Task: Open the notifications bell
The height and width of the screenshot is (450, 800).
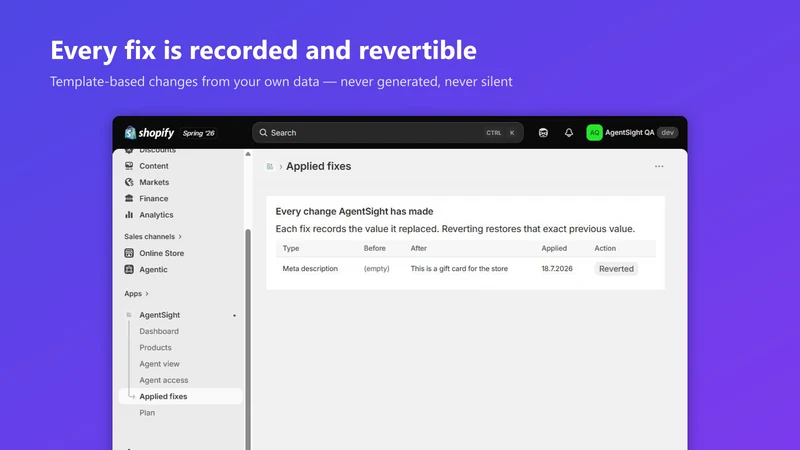Action: pos(569,133)
